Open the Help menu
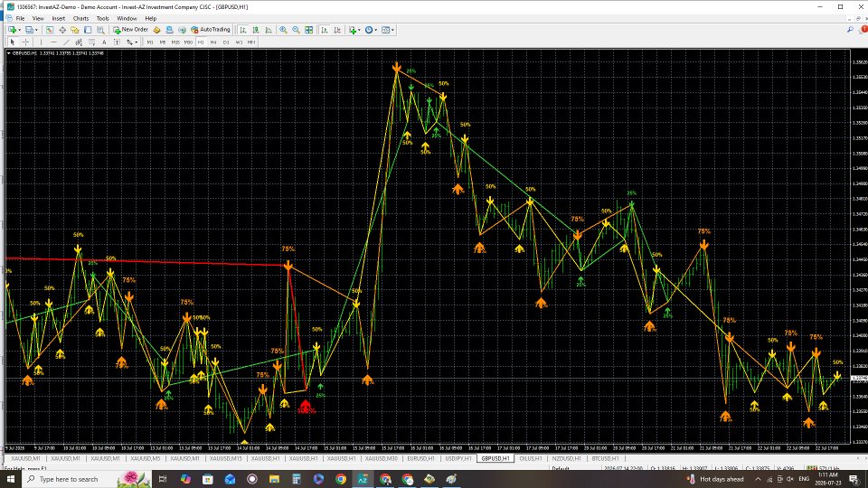 (x=151, y=18)
